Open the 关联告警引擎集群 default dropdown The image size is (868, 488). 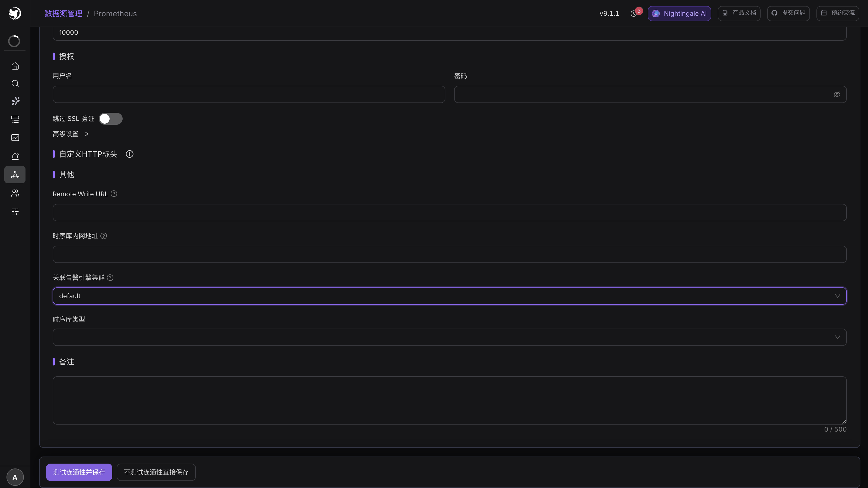coord(449,296)
